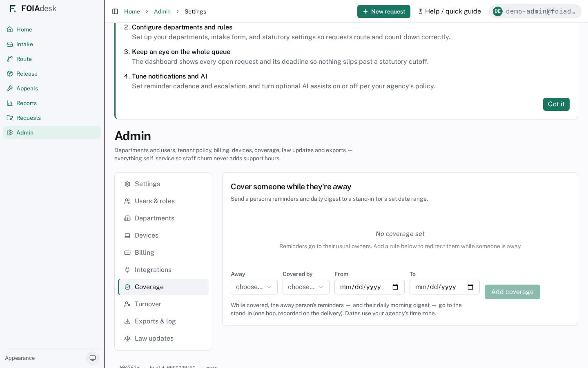This screenshot has width=588, height=368.
Task: Click the Appearance label
Action: (20, 358)
